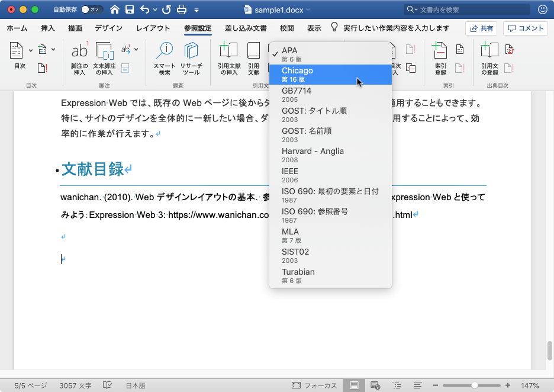Open the Researcher tool (リサーチツール)
Image resolution: width=554 pixels, height=392 pixels.
tap(191, 58)
